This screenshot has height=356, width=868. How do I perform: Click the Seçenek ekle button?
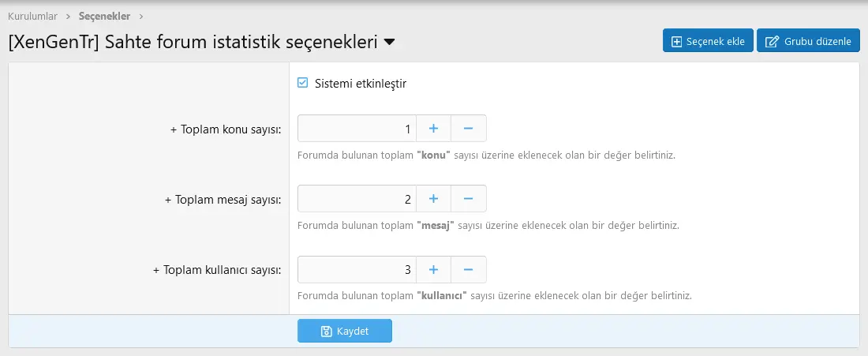click(708, 41)
